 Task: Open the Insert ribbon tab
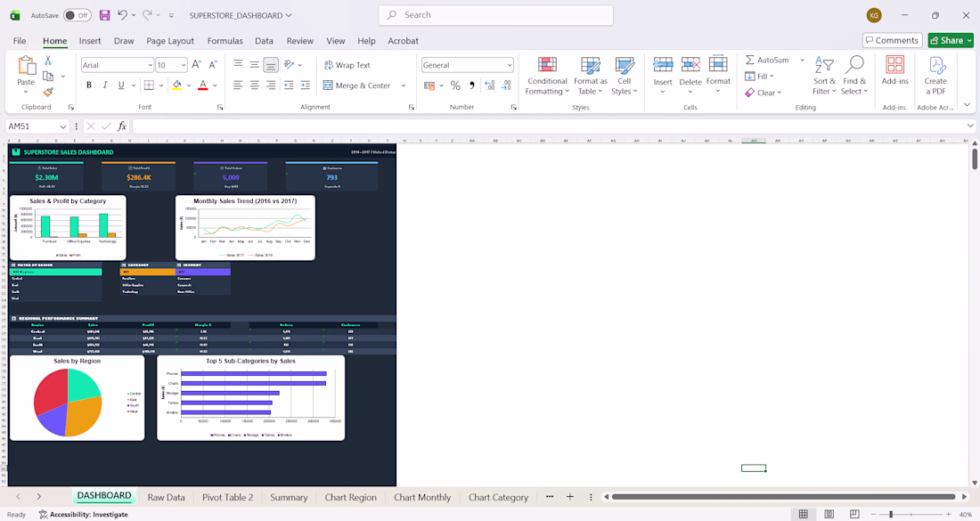pos(90,41)
